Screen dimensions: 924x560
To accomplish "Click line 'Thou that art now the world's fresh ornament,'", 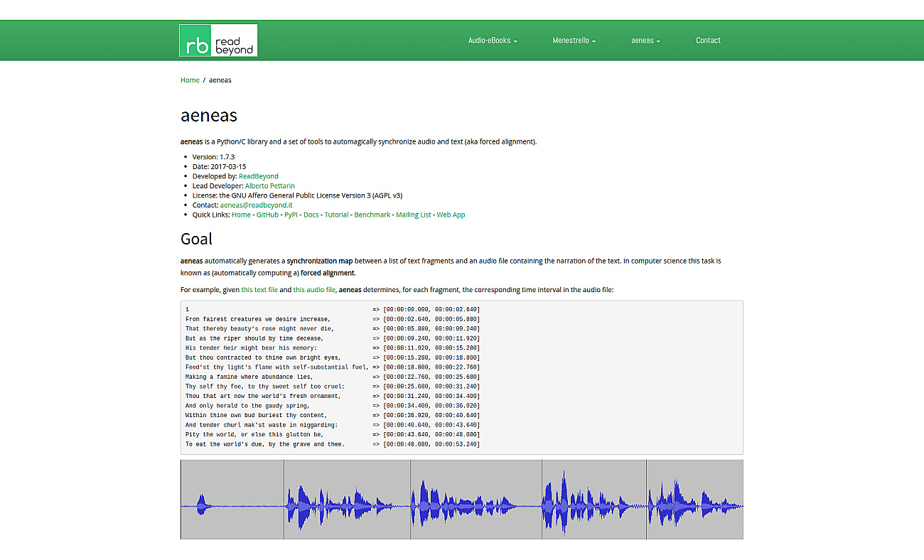I will [x=263, y=396].
